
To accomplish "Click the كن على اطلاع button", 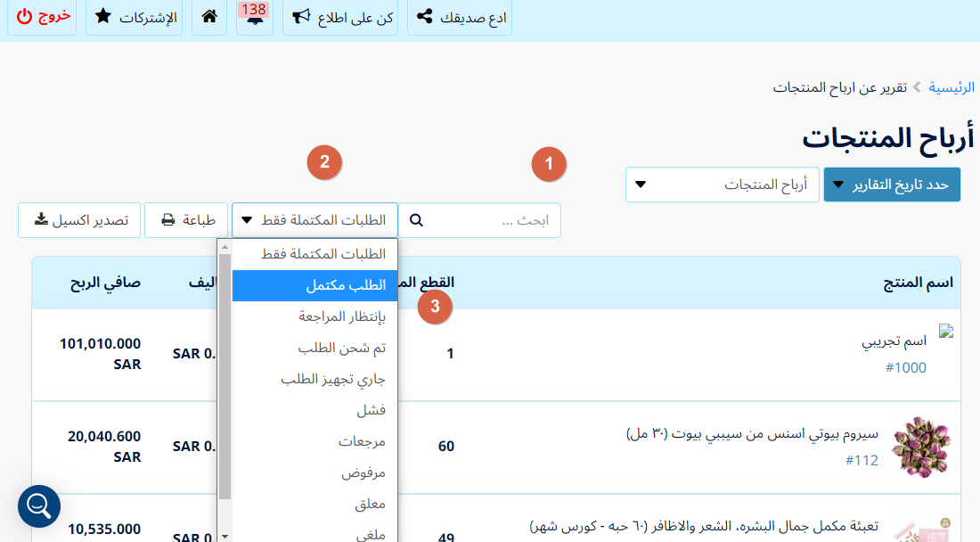I will coord(340,16).
